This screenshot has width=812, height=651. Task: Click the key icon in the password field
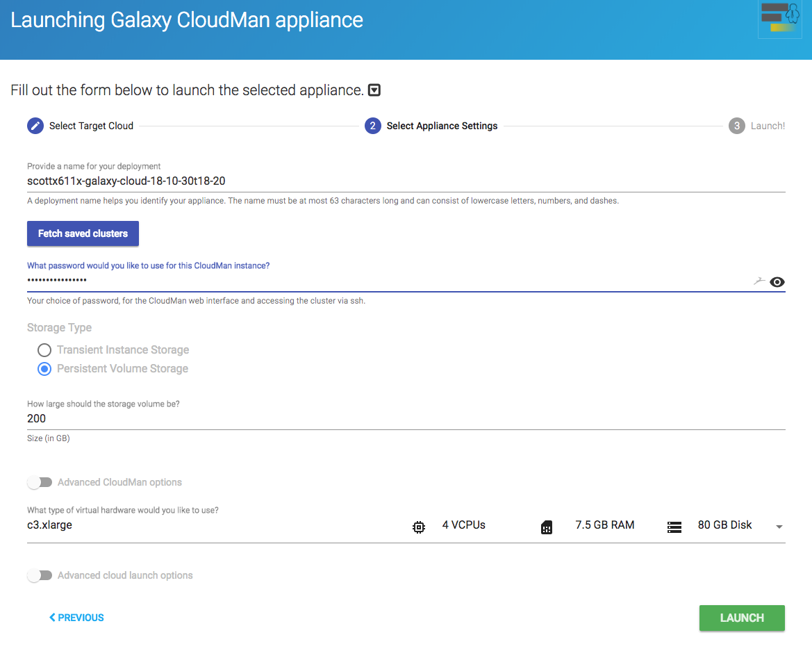coord(759,281)
